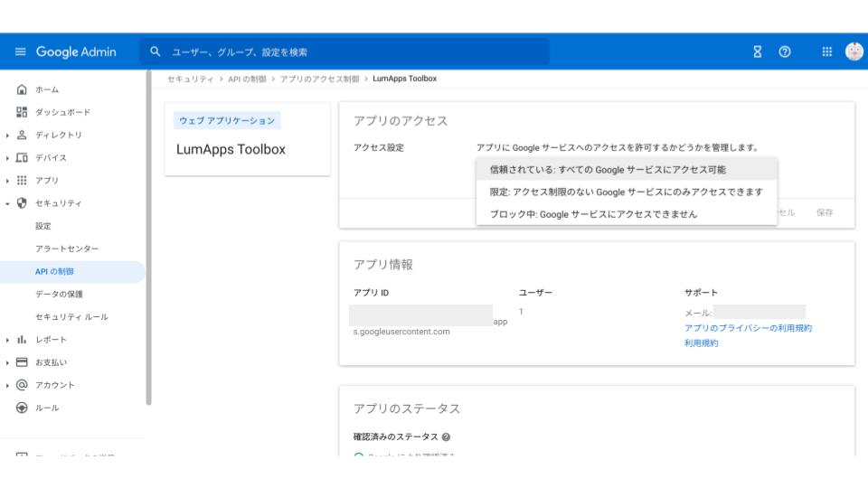Open データの保護 in sidebar

(60, 294)
